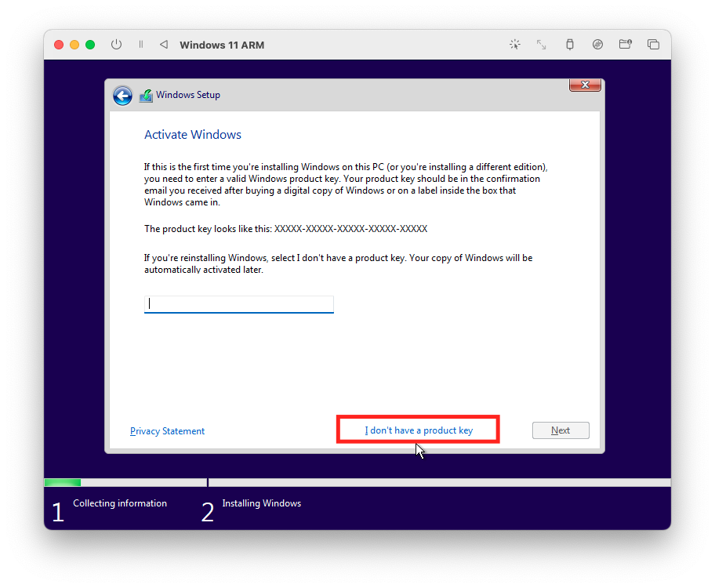Viewport: 715px width, 588px height.
Task: Close the Windows Setup dialog
Action: click(585, 85)
